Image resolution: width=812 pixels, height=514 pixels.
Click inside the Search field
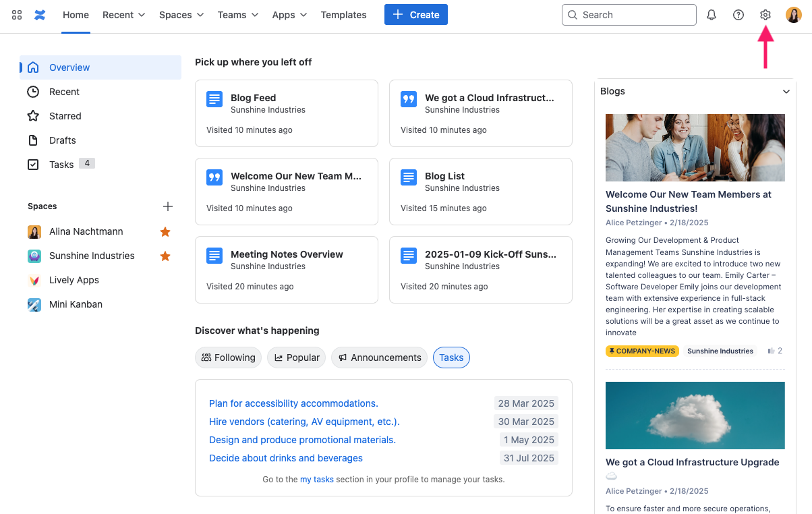point(628,14)
